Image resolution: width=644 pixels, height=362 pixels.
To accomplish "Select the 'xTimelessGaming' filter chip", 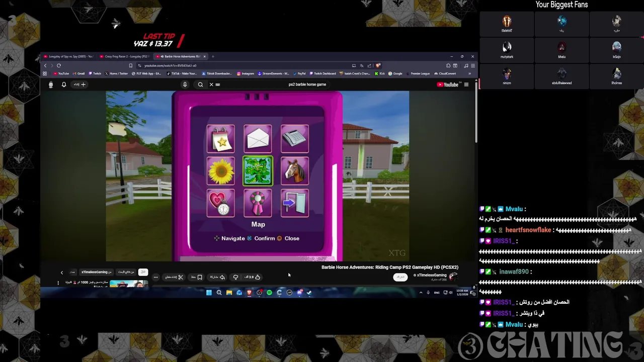I will tap(97, 272).
